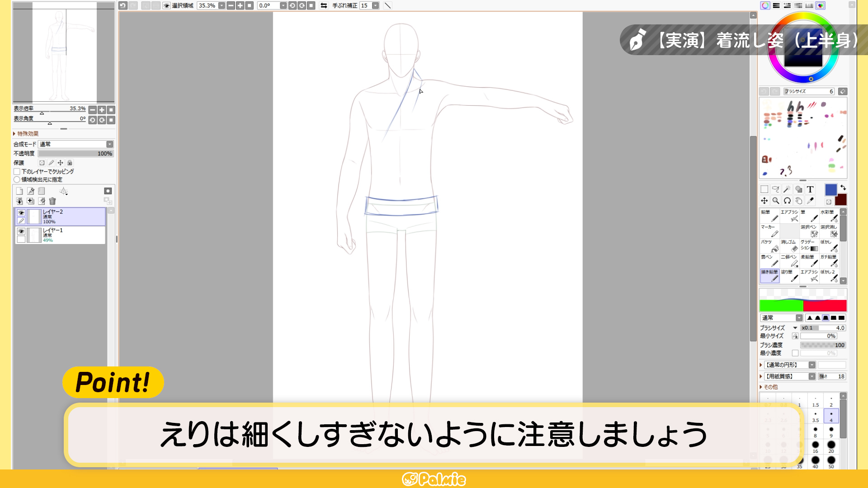Show the color wheel panel tab
Screen dimensions: 868x488
pyautogui.click(x=765, y=5)
